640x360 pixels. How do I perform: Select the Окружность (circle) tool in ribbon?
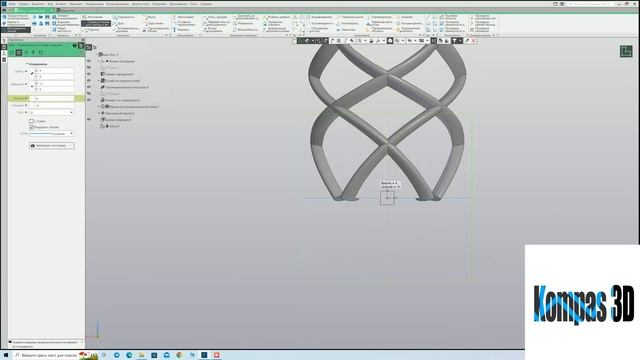point(123,17)
